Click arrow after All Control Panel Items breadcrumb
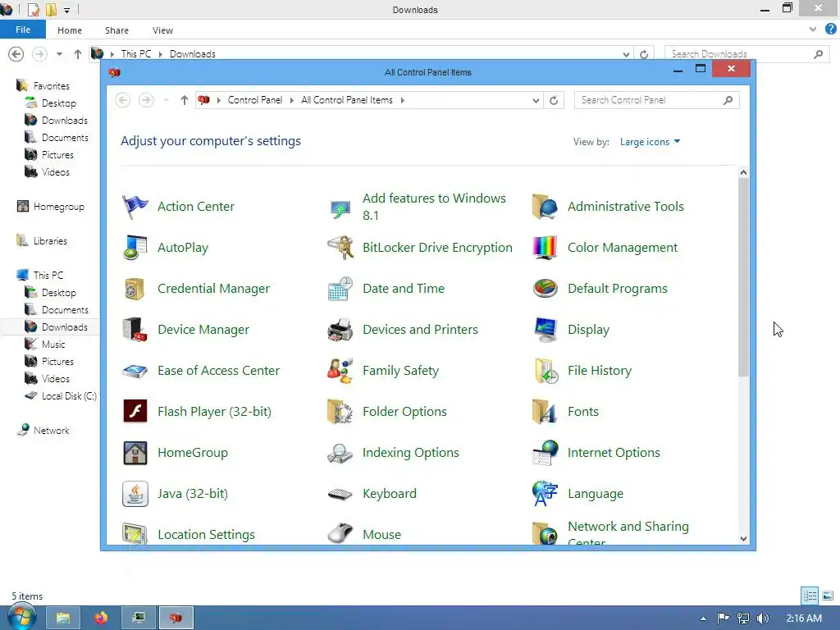This screenshot has width=840, height=630. tap(402, 100)
